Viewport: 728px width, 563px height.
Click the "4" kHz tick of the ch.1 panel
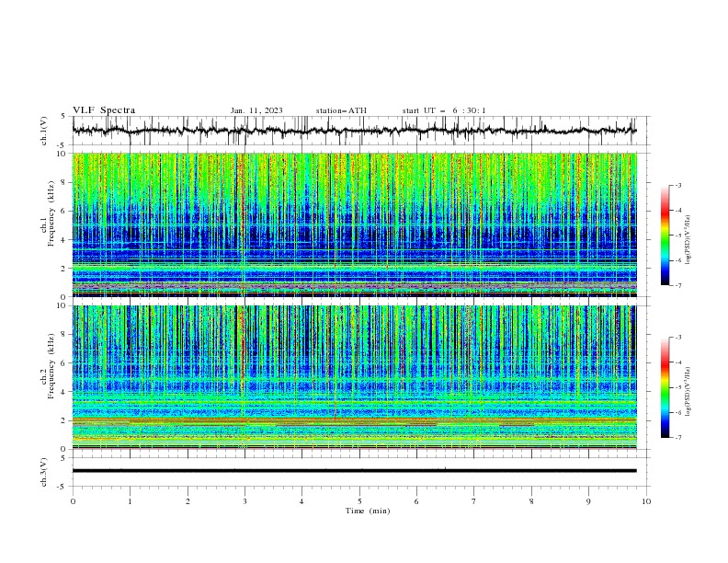[65, 240]
